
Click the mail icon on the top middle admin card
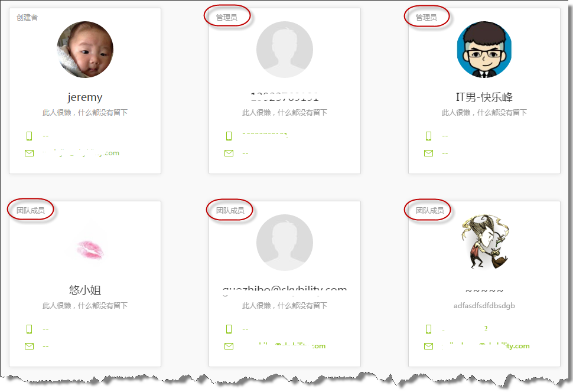(x=229, y=153)
